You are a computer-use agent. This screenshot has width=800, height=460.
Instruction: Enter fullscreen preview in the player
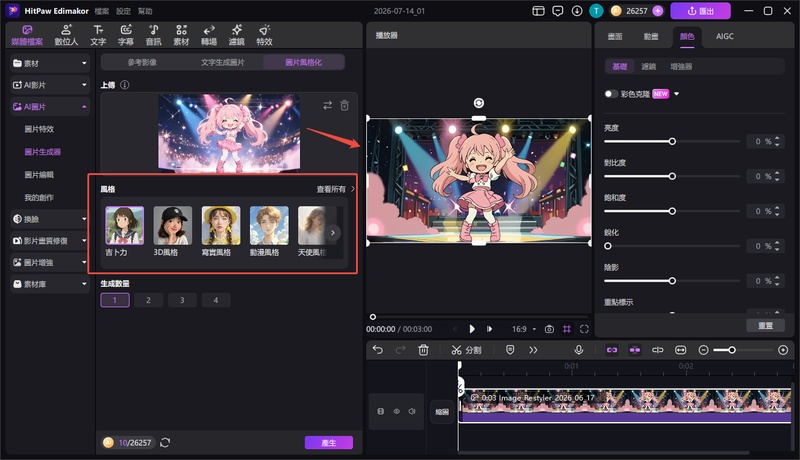pyautogui.click(x=584, y=329)
